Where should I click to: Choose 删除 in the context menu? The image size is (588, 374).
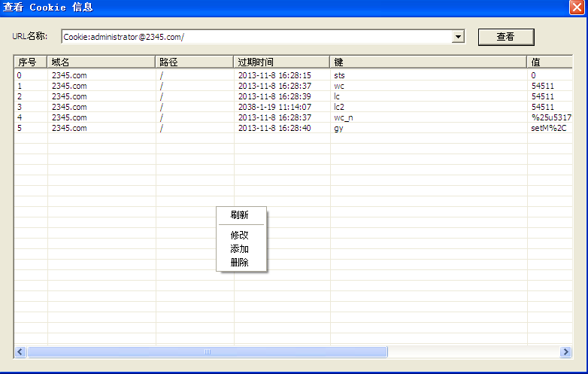pyautogui.click(x=240, y=262)
